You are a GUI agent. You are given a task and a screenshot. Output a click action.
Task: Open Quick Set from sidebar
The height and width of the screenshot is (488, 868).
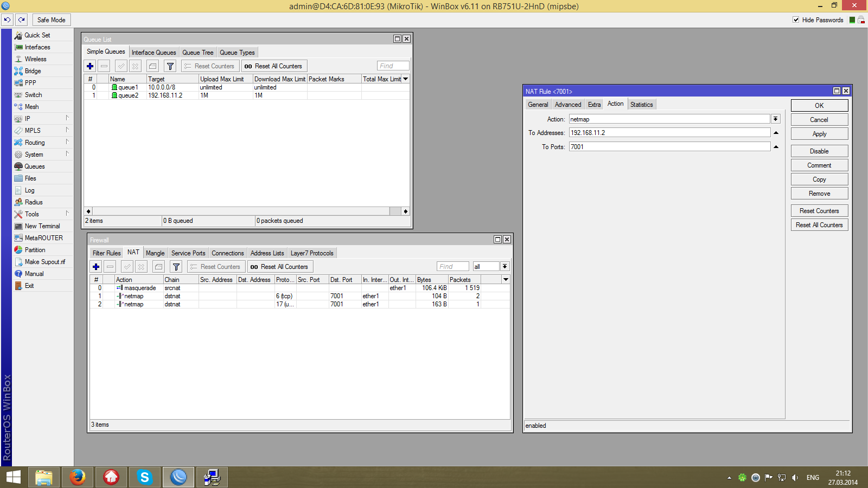tap(37, 35)
